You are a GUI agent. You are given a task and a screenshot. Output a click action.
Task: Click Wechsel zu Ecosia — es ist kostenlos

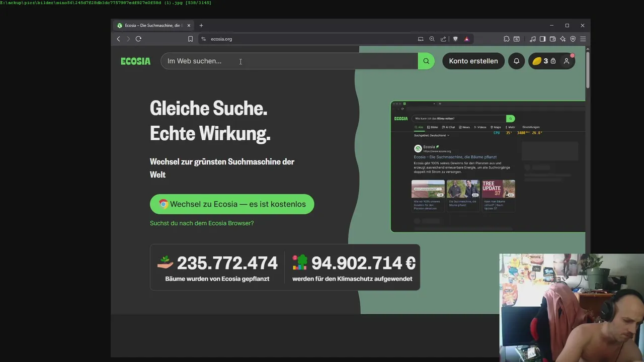click(x=232, y=204)
